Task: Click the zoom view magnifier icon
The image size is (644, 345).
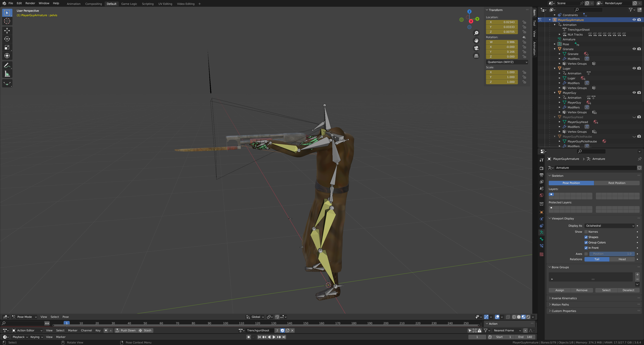Action: point(476,33)
